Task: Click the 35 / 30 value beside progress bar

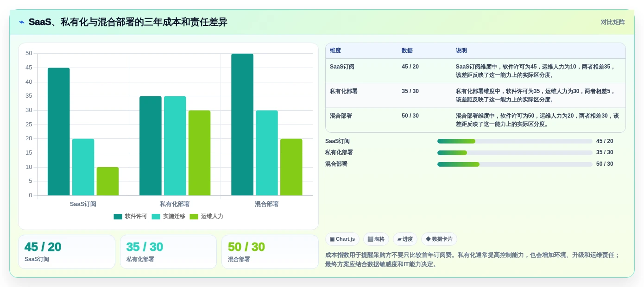Action: [x=605, y=152]
